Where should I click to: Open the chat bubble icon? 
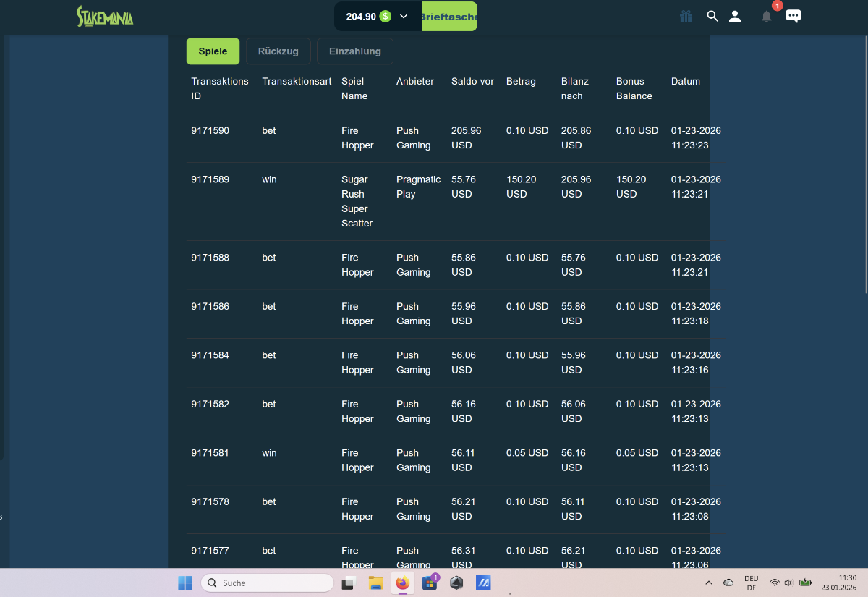793,16
